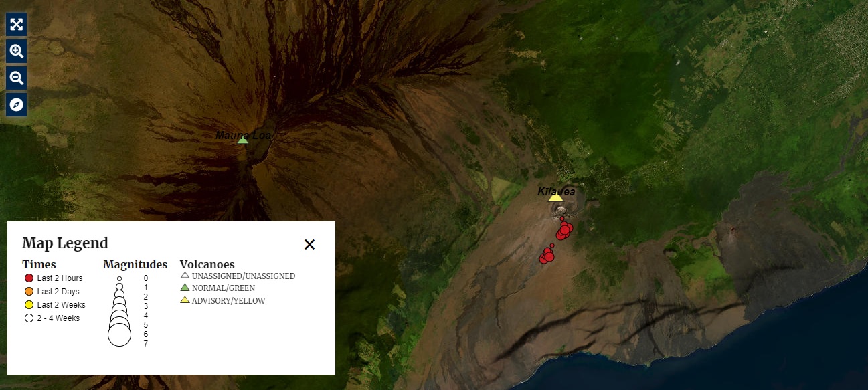868x390 pixels.
Task: Reset orientation using the compass icon
Action: pyautogui.click(x=15, y=104)
